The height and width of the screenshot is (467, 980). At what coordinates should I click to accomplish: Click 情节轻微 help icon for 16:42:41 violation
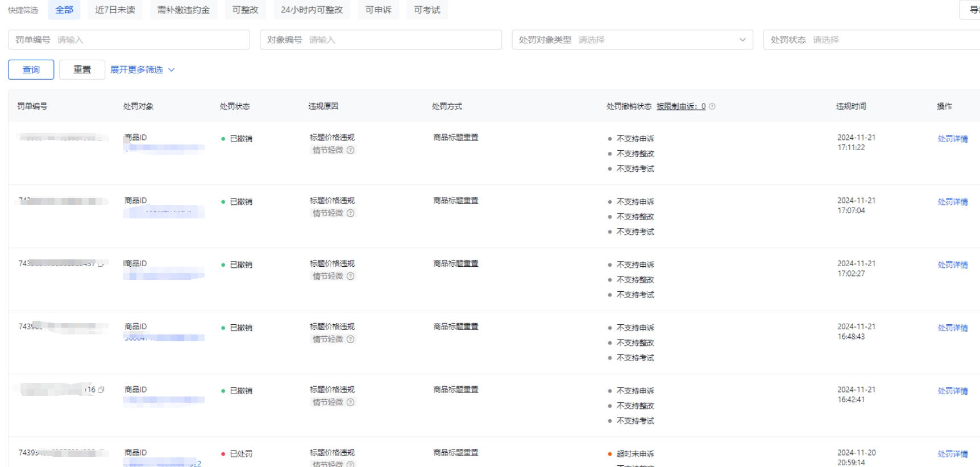pyautogui.click(x=351, y=403)
